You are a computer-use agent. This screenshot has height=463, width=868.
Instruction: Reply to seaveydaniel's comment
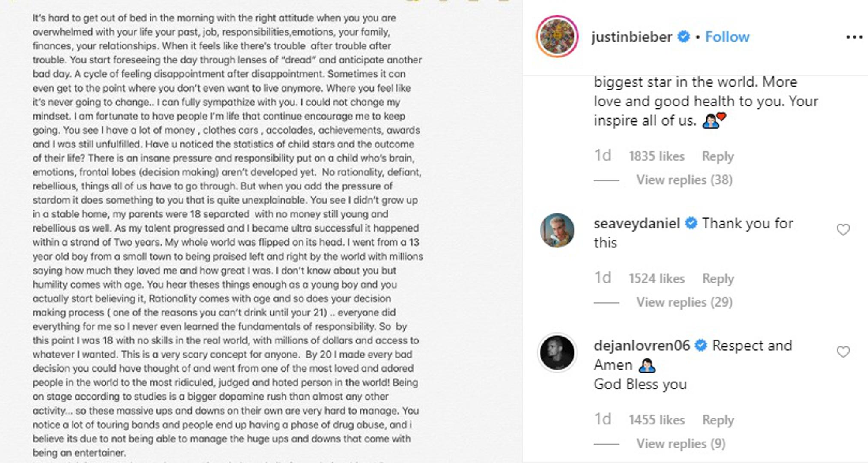[718, 279]
